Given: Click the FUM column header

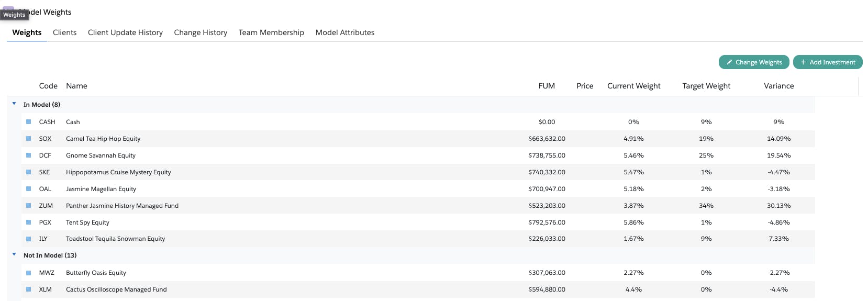Looking at the screenshot, I should (547, 86).
